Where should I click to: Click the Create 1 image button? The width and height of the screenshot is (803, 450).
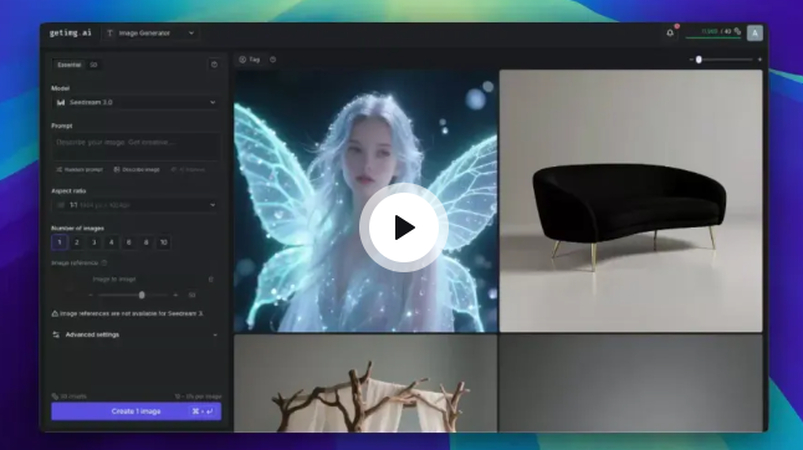point(136,411)
